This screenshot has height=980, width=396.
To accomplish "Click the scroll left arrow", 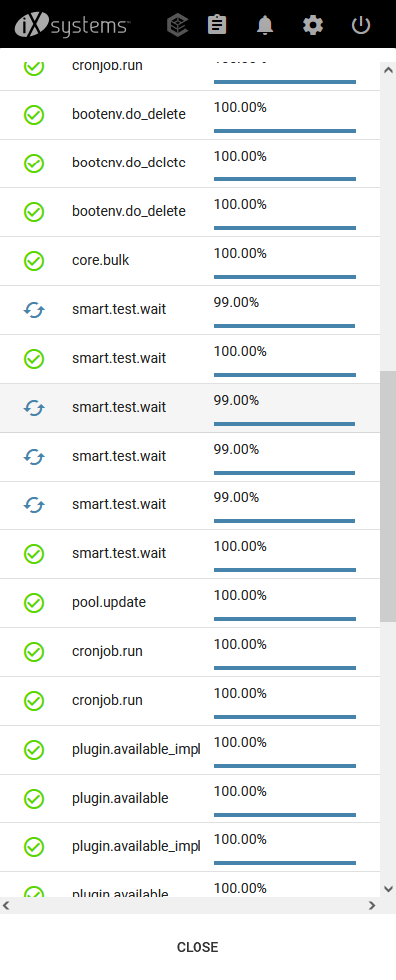I will tap(7, 905).
